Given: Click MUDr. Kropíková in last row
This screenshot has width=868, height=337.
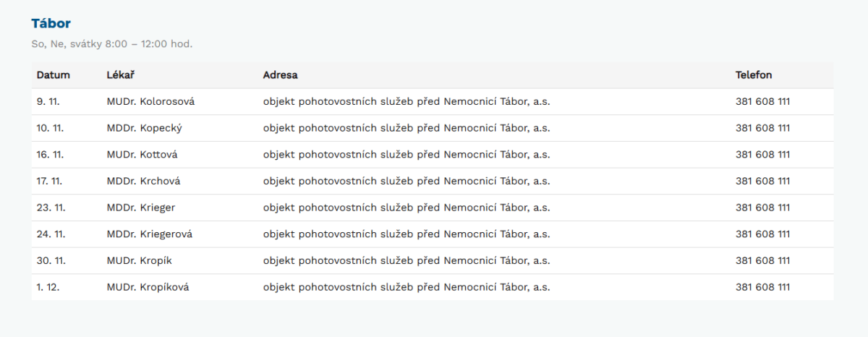Looking at the screenshot, I should 148,287.
